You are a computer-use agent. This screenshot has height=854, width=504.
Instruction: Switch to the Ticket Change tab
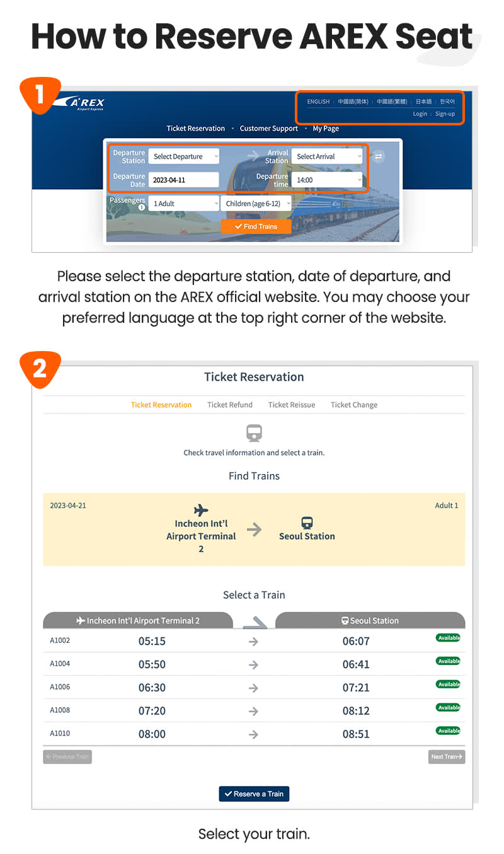pos(353,404)
